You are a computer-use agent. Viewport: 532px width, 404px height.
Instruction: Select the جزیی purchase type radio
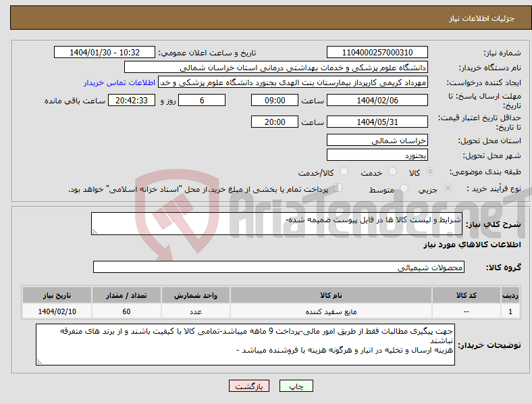click(448, 188)
